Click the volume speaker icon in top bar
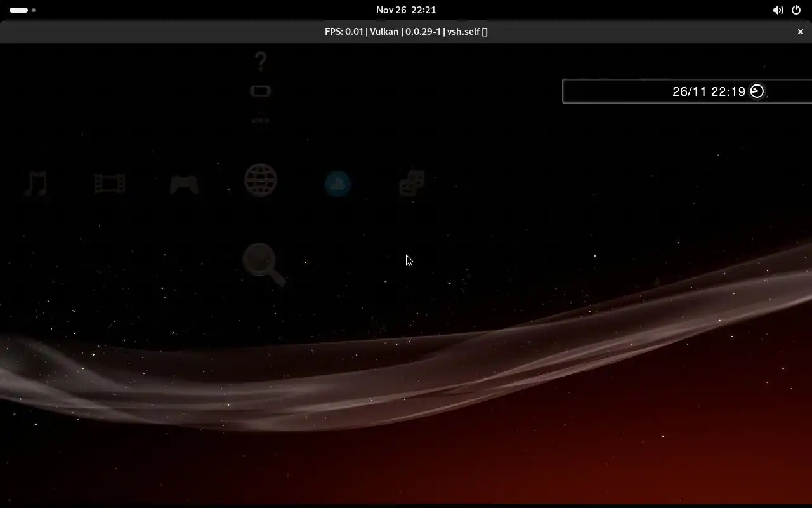Image resolution: width=812 pixels, height=508 pixels. point(778,10)
